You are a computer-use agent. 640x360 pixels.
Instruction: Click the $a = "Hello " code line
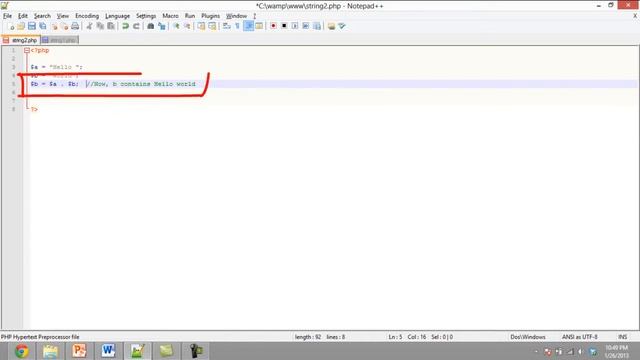pos(56,67)
